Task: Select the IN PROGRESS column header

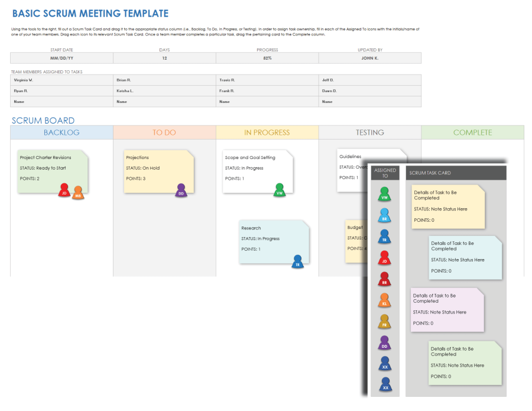Action: tap(267, 132)
